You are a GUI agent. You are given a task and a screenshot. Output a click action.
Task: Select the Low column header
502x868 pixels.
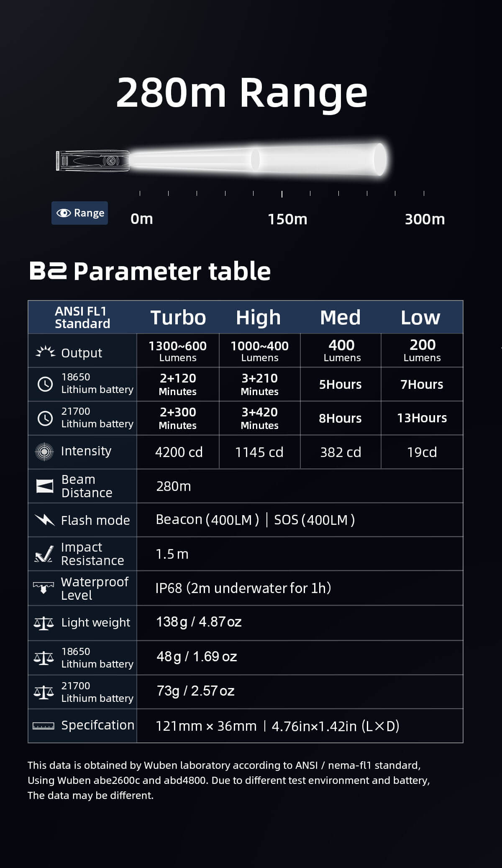(x=420, y=317)
